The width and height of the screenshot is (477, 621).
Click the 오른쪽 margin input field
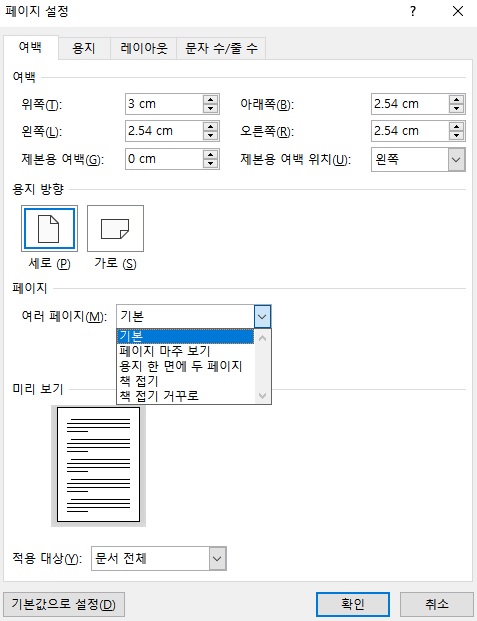(x=410, y=131)
